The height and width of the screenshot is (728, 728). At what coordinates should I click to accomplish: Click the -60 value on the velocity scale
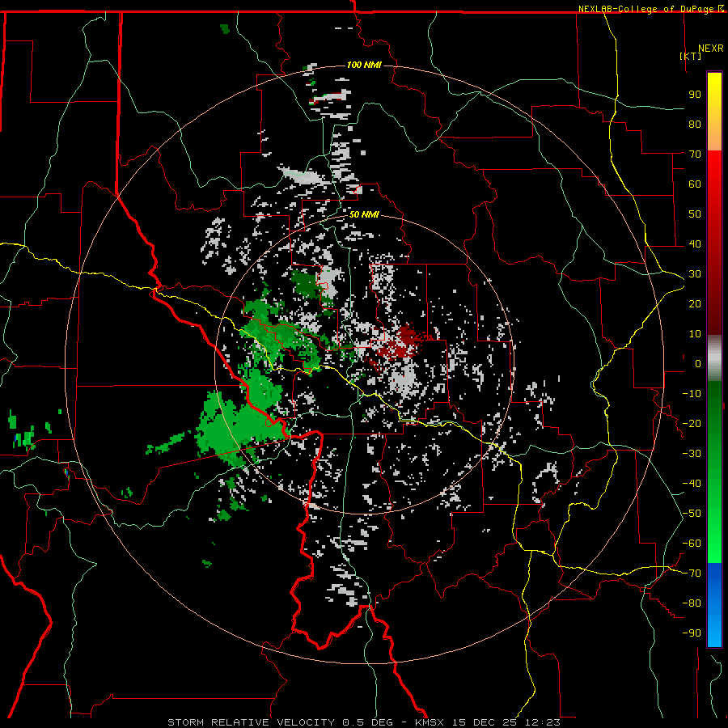point(692,544)
